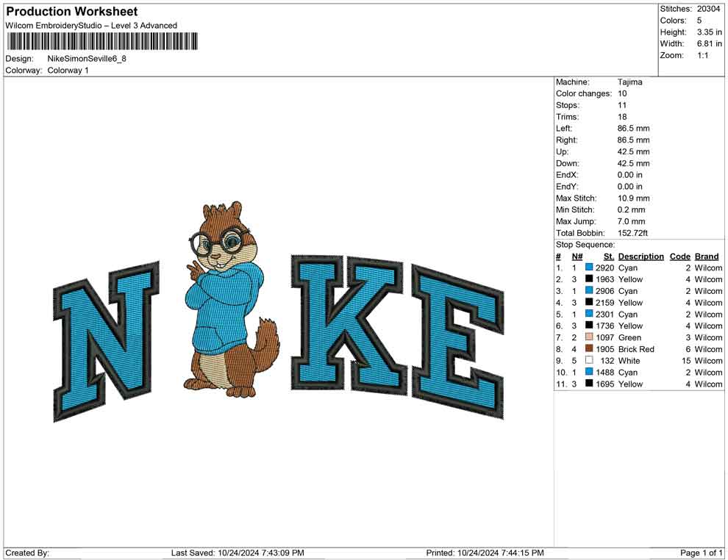The height and width of the screenshot is (560, 728).
Task: Click machine value 'Tajima'
Action: pyautogui.click(x=630, y=82)
